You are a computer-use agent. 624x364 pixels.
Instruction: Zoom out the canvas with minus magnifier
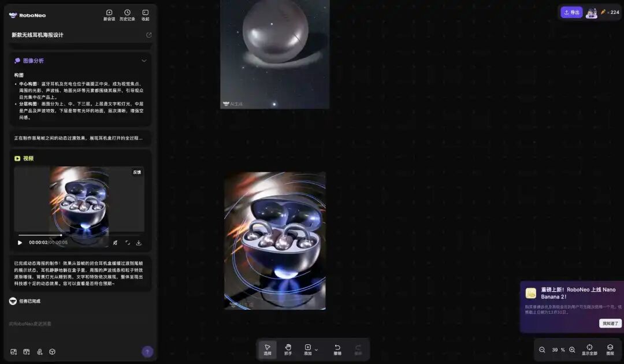pyautogui.click(x=542, y=350)
